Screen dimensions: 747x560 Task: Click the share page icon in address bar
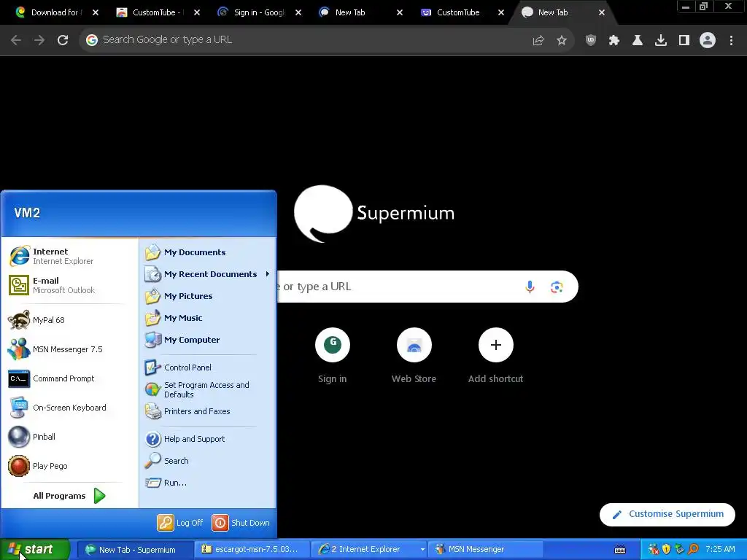point(538,40)
